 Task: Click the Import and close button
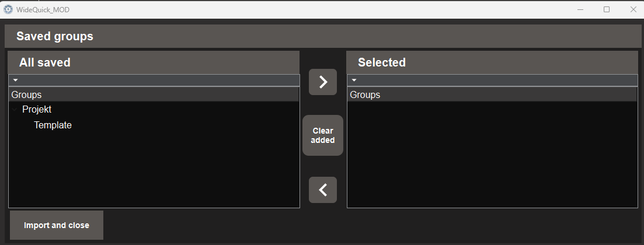point(57,225)
